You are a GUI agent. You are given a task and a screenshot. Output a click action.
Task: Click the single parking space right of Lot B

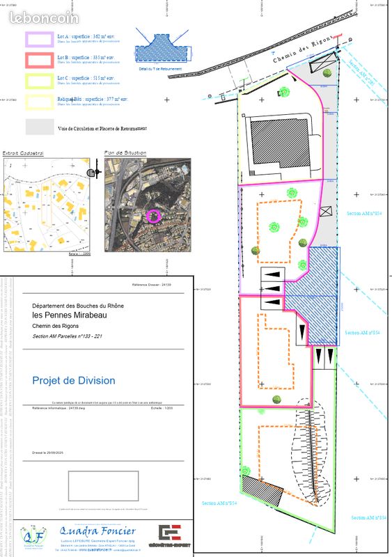302,330
